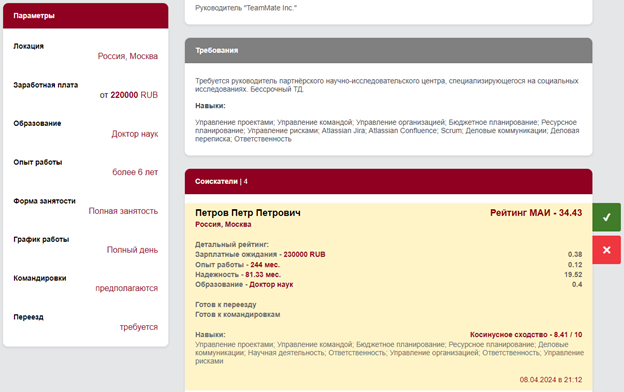
Task: Select the Требования section header
Action: [x=388, y=51]
